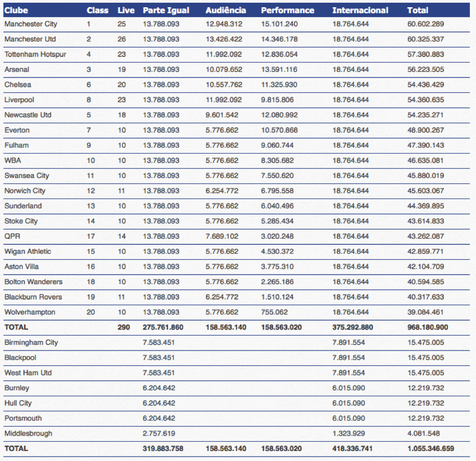This screenshot has width=476, height=461.
Task: Click Manchester Utd total 60.325.337
Action: [425, 39]
